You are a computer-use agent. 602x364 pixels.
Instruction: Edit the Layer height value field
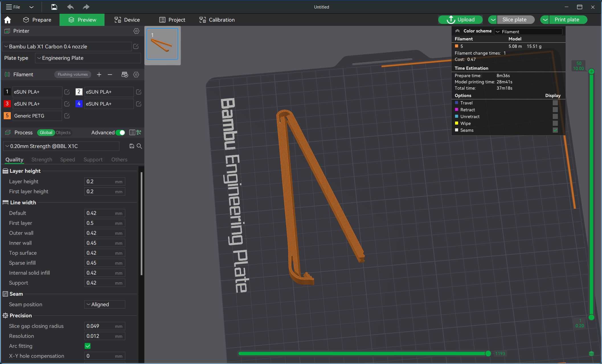[105, 182]
